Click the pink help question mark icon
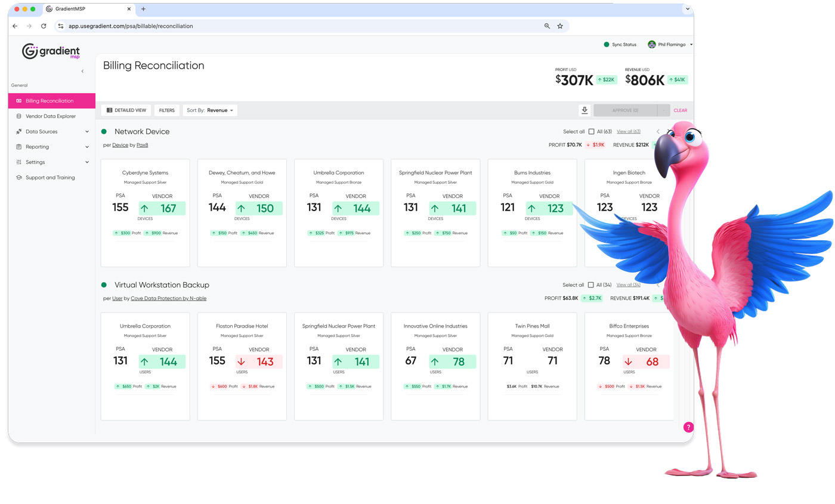The height and width of the screenshot is (504, 835). point(688,427)
